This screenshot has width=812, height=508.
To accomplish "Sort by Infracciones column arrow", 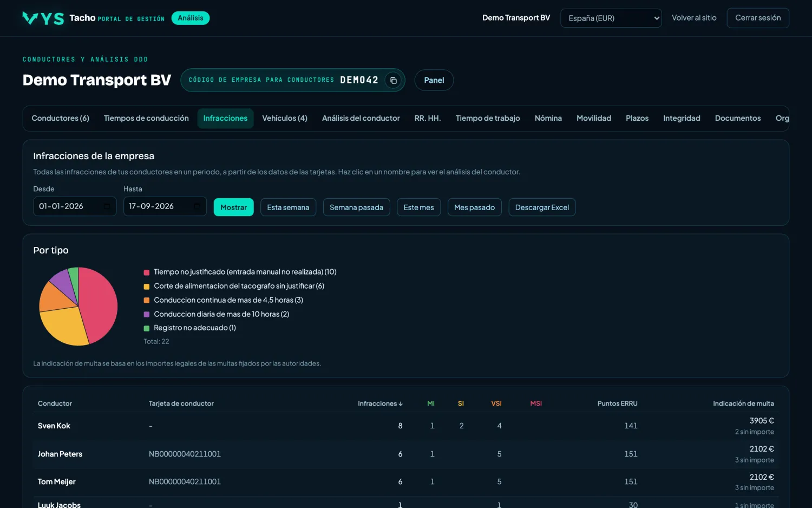I will (401, 403).
